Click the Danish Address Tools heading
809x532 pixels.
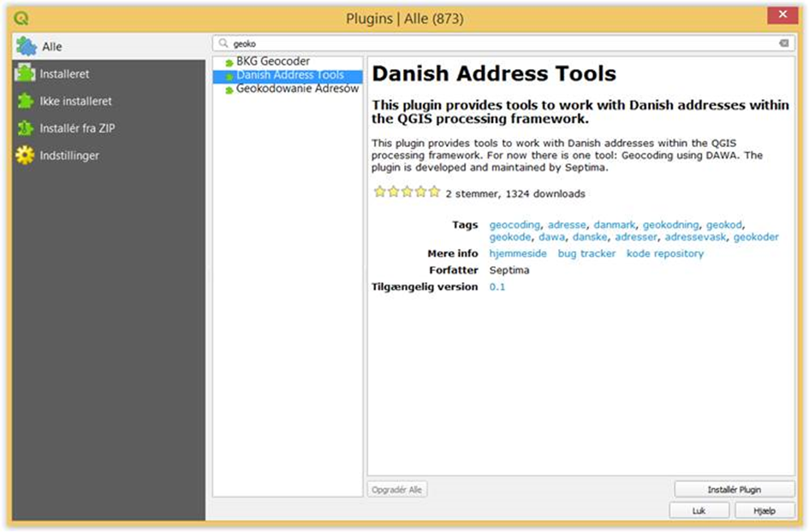(494, 74)
